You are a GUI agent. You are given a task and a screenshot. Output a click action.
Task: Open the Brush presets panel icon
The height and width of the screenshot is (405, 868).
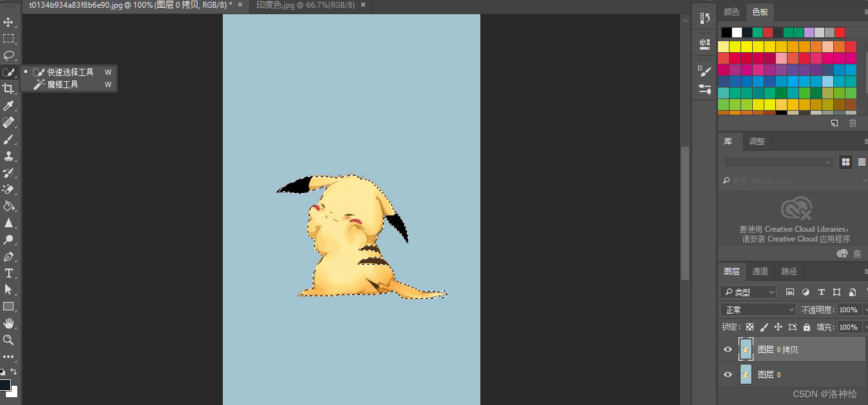tap(704, 89)
